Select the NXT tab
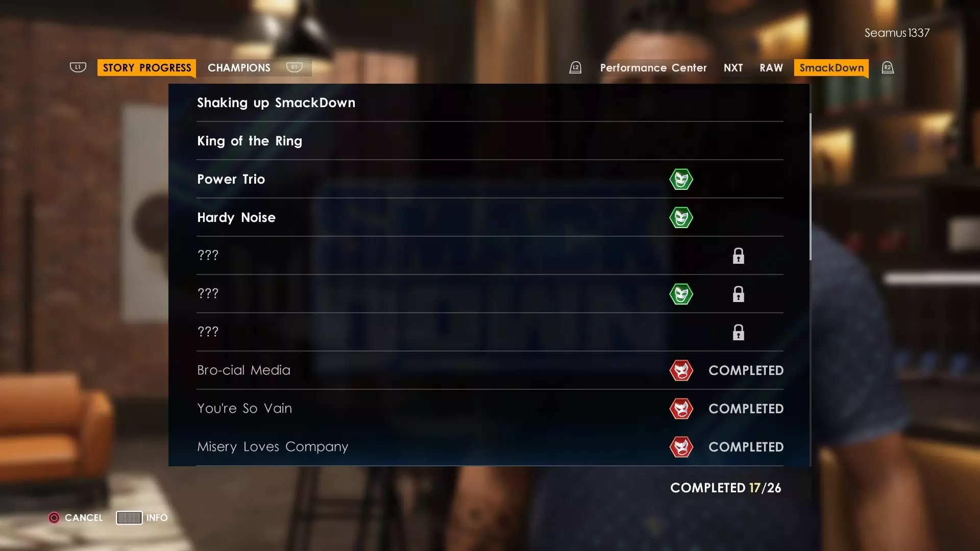 click(733, 67)
